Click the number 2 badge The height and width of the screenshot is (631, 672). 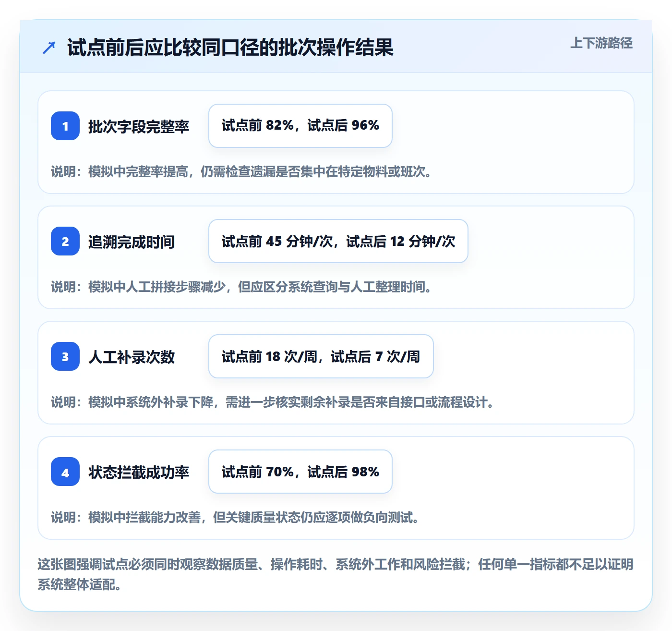pyautogui.click(x=65, y=241)
